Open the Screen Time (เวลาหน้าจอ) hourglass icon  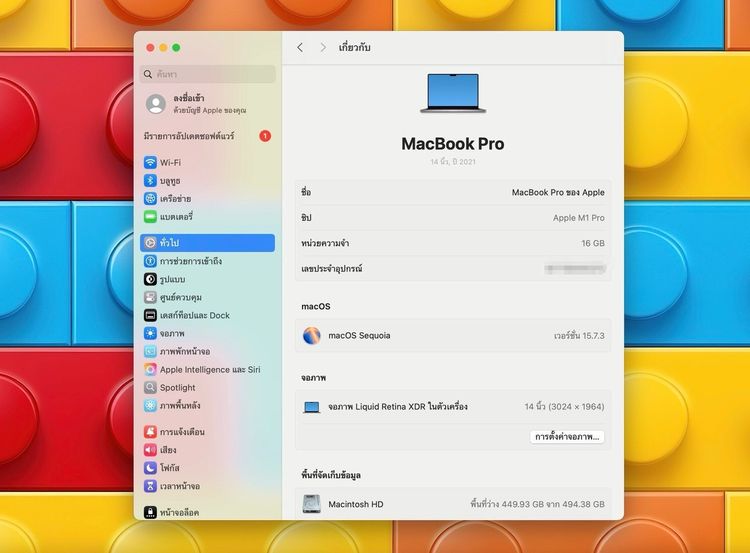(150, 486)
